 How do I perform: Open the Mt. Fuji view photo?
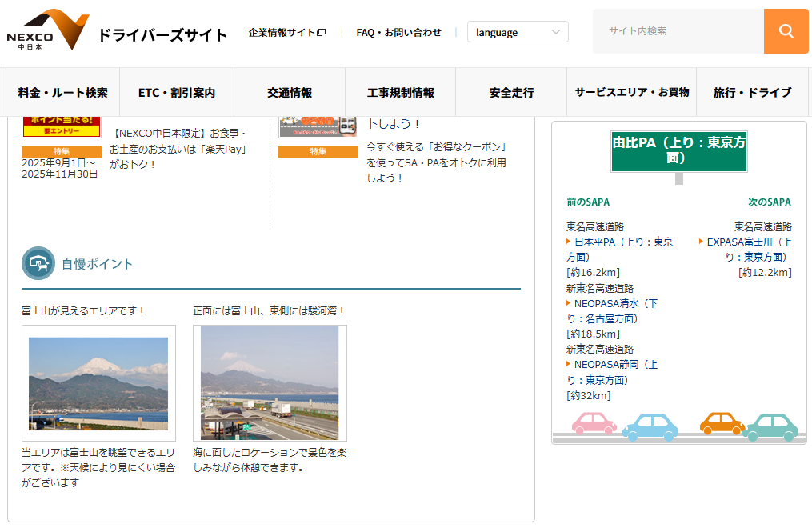tap(98, 383)
